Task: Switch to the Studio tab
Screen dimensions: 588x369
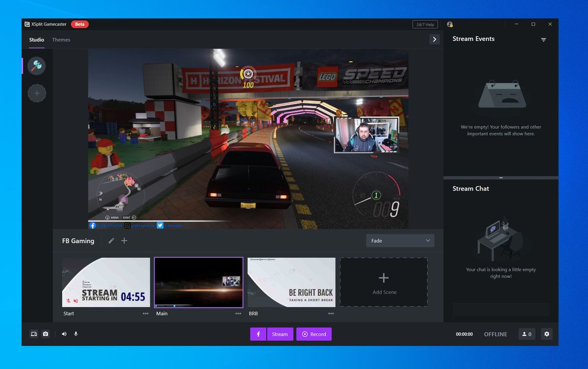Action: (37, 40)
